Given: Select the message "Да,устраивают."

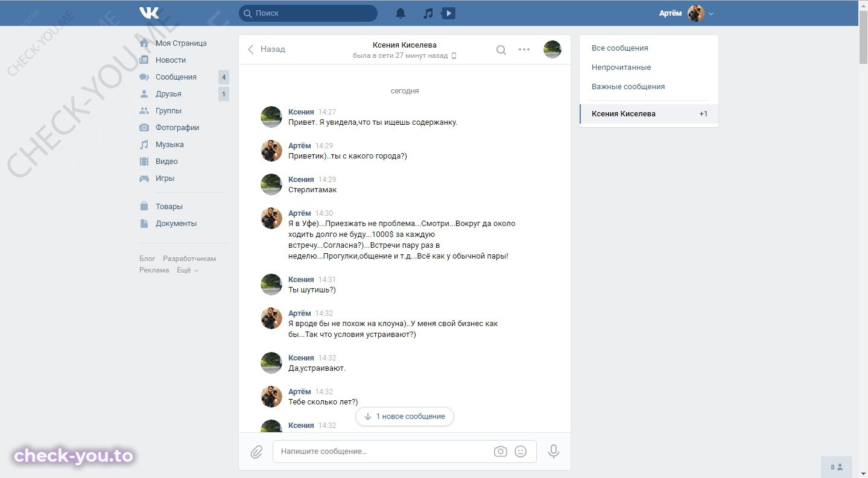Looking at the screenshot, I should tap(317, 368).
